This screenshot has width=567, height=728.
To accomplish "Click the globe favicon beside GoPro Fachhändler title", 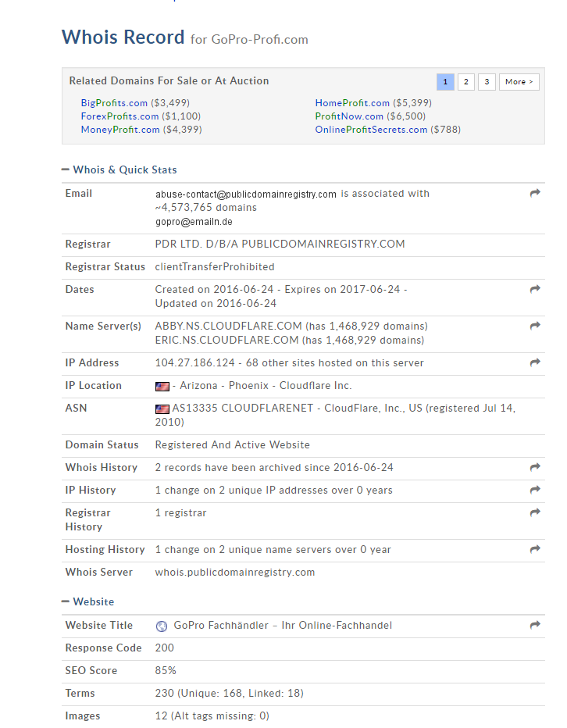I will (162, 626).
